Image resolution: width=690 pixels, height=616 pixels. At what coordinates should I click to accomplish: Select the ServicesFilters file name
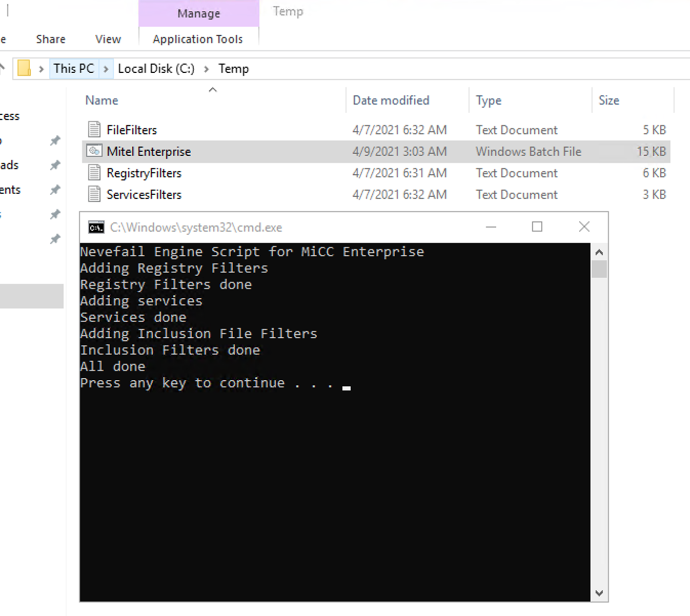pyautogui.click(x=144, y=194)
